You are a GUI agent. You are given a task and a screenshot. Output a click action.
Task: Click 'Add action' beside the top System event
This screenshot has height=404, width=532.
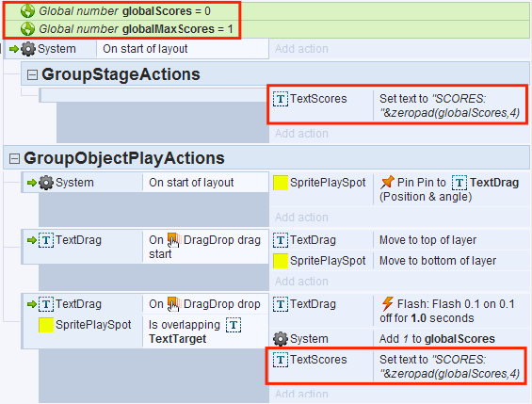[x=301, y=49]
